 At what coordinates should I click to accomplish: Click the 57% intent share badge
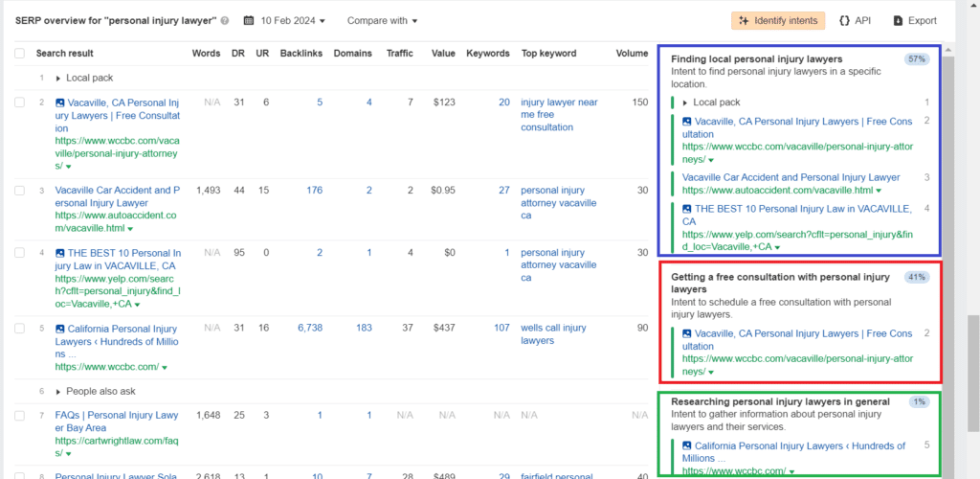[917, 59]
